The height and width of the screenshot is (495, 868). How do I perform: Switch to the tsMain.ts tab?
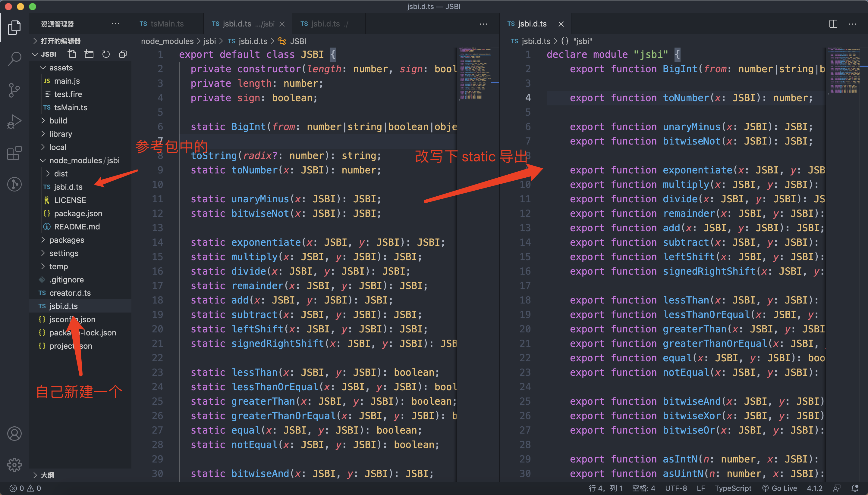167,24
